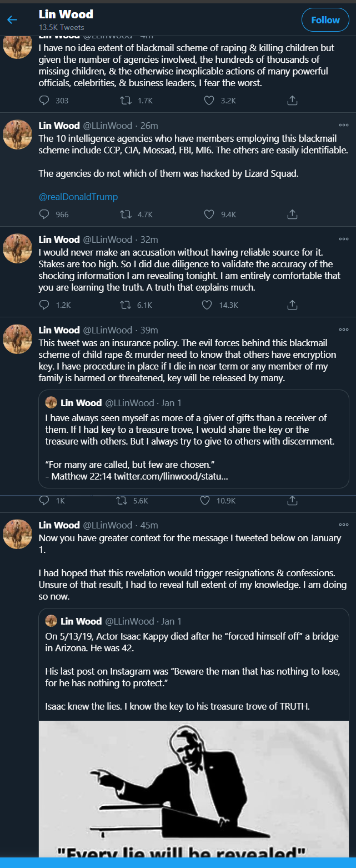This screenshot has height=868, width=356.
Task: Open the quoted Matthew 22:14 tweet
Action: 194,439
